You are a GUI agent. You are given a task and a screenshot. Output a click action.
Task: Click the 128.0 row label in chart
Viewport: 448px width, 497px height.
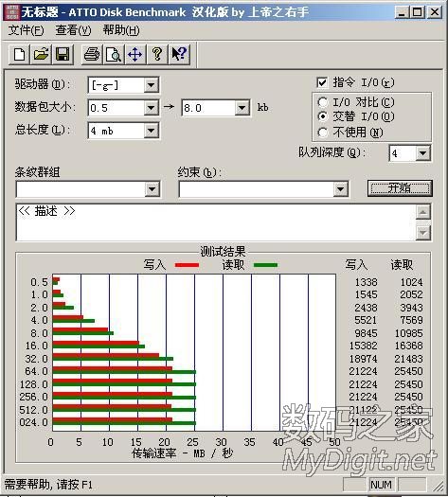click(34, 384)
